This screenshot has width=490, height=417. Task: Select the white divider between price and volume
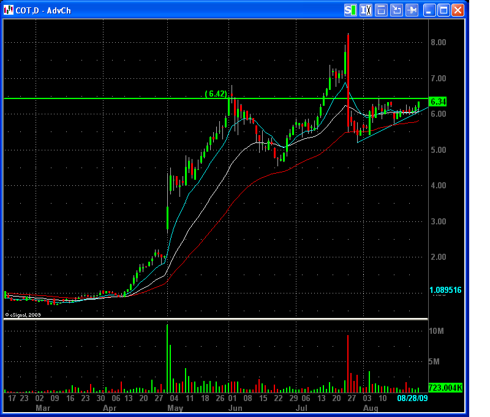tap(216, 319)
